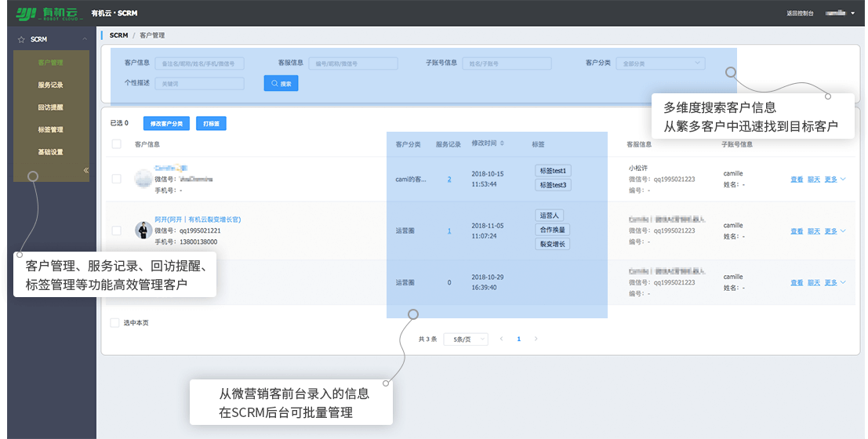This screenshot has width=868, height=439.
Task: Click the 合作换量 tag
Action: click(x=553, y=230)
